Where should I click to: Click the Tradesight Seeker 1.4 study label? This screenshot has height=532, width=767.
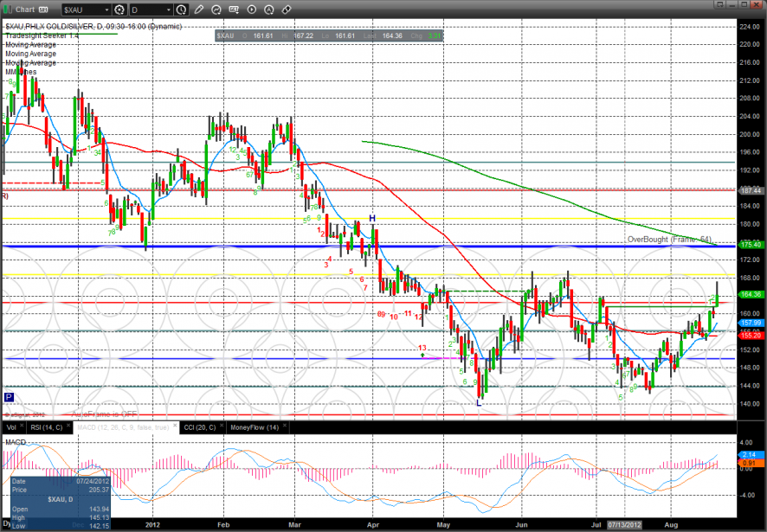click(42, 35)
